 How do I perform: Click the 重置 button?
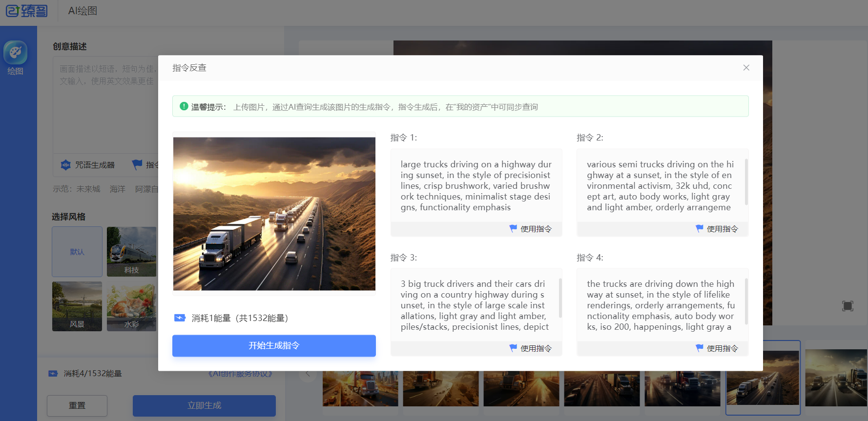click(x=77, y=405)
